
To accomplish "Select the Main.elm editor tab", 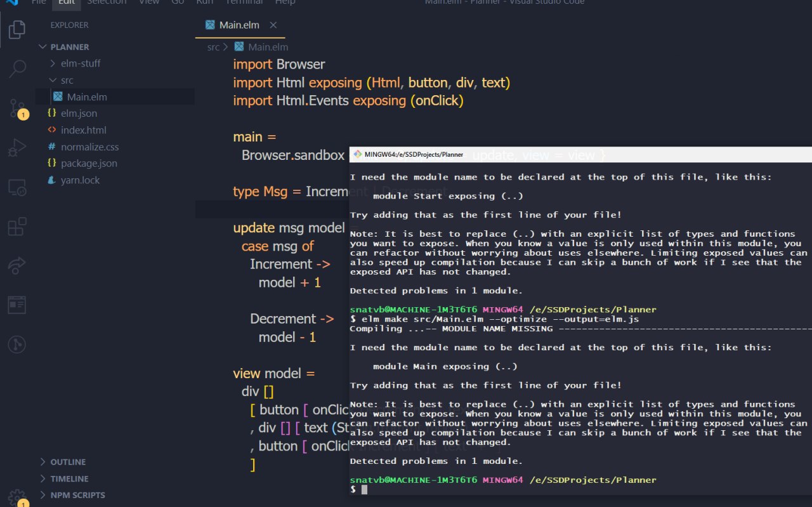I will tap(239, 25).
